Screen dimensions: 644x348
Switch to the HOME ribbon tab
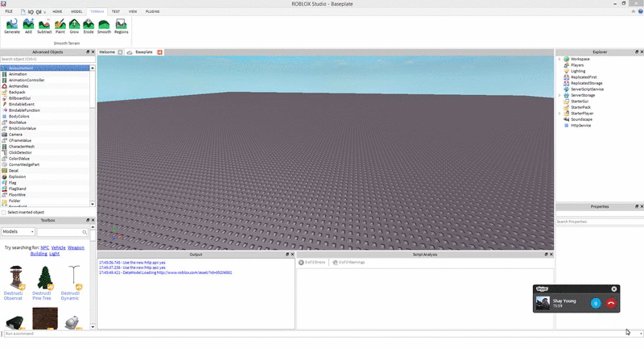57,11
